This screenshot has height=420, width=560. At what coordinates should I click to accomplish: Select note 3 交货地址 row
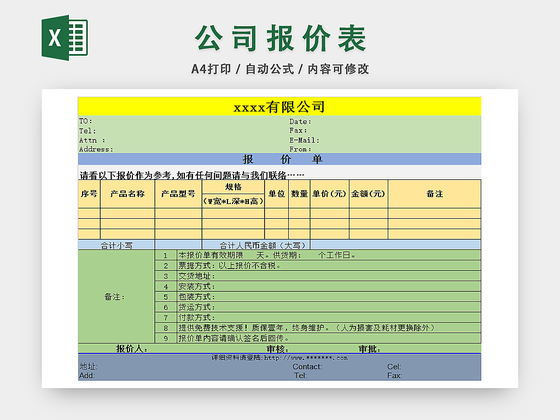(329, 276)
